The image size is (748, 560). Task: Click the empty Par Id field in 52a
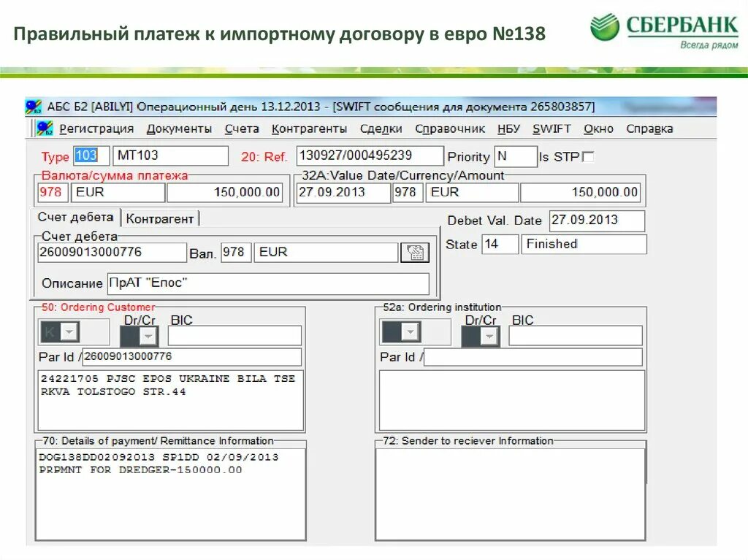point(533,357)
